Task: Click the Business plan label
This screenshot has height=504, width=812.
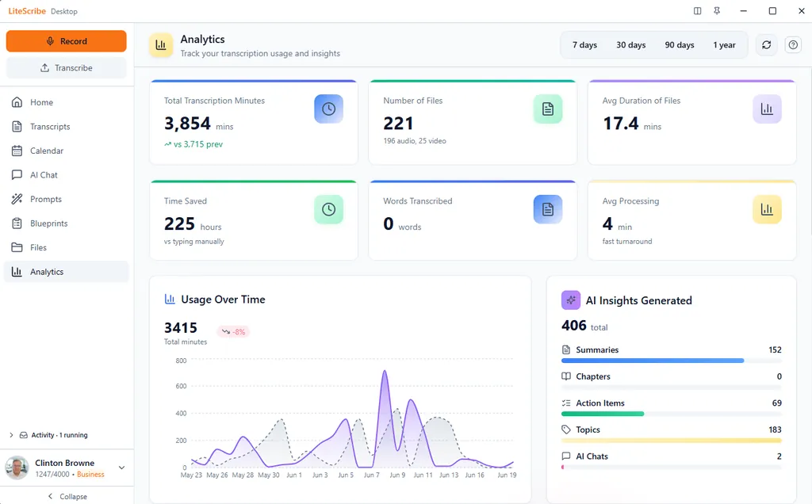Action: tap(90, 475)
